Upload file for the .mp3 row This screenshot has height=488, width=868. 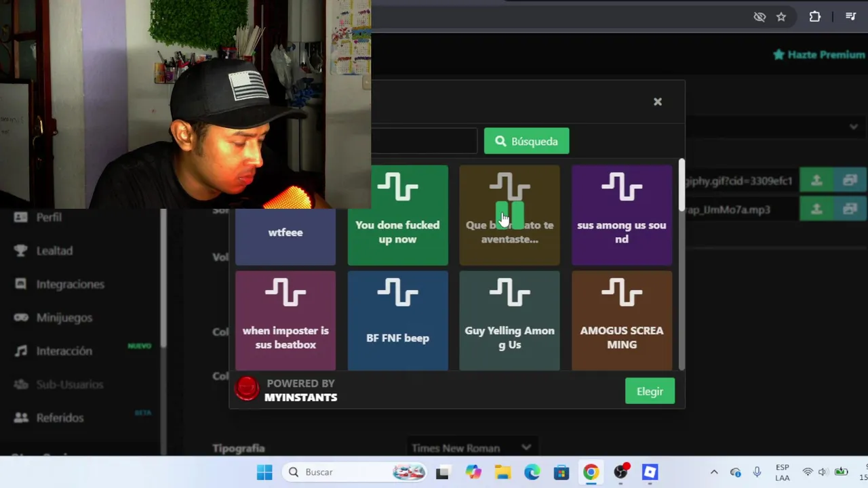click(816, 209)
